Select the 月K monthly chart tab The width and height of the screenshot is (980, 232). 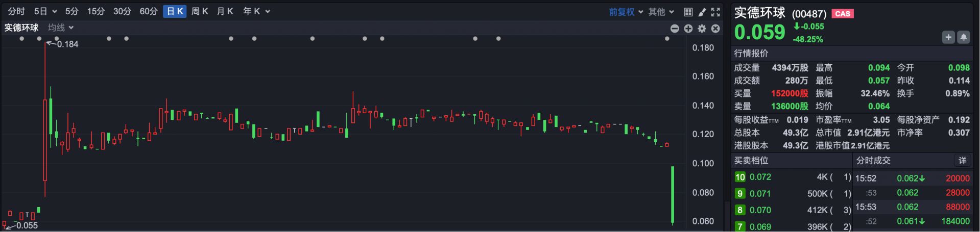(x=225, y=11)
